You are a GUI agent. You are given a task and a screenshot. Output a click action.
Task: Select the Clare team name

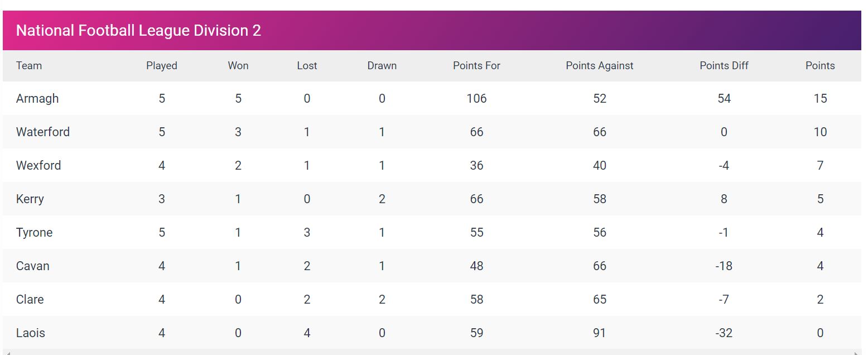(x=30, y=299)
